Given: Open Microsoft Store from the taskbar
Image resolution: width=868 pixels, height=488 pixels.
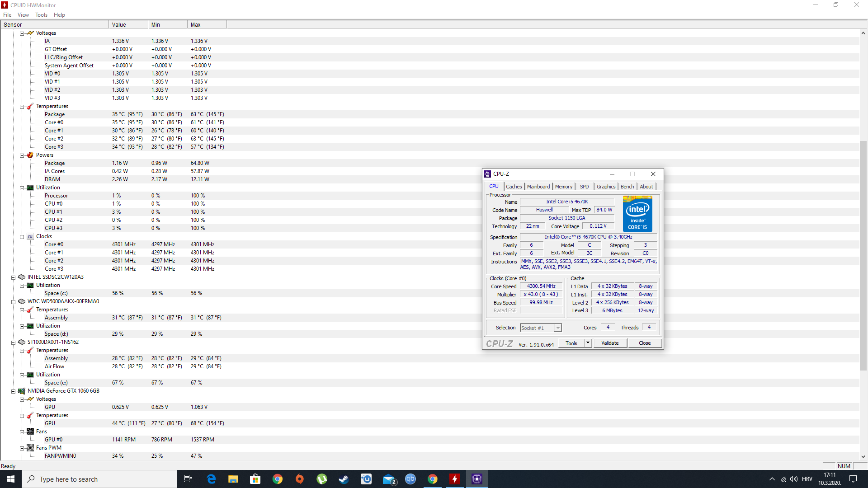Looking at the screenshot, I should coord(255,479).
